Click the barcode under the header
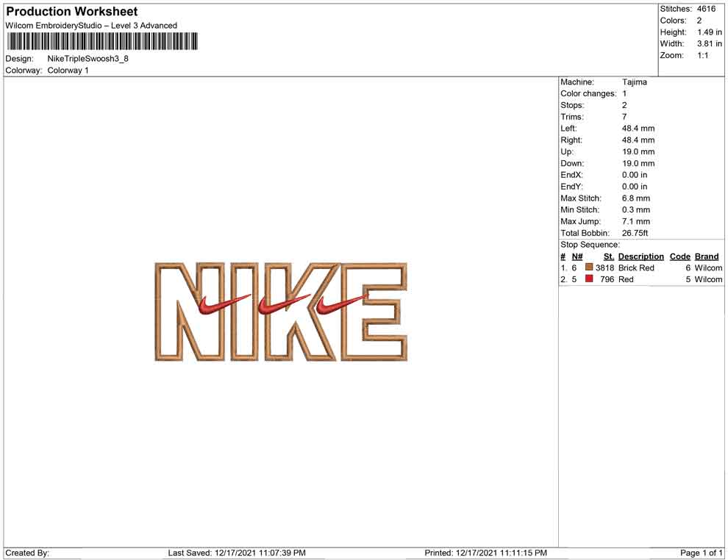This screenshot has width=728, height=560. 102,41
